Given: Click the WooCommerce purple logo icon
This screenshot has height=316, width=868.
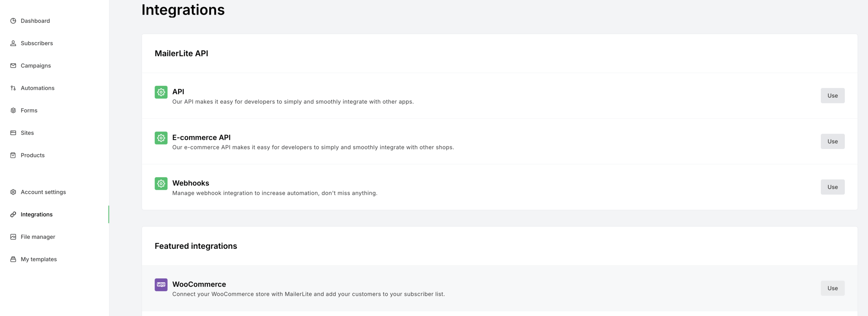Looking at the screenshot, I should click(x=161, y=284).
